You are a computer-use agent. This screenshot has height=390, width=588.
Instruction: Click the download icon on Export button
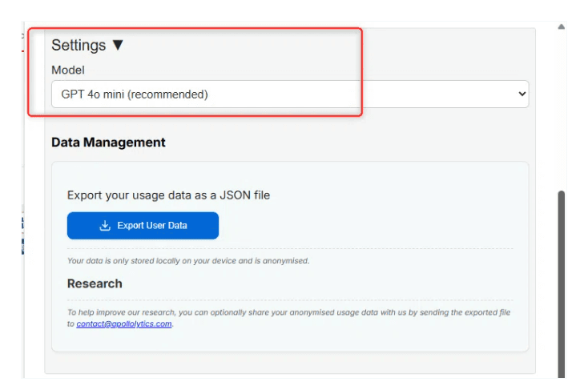point(105,226)
